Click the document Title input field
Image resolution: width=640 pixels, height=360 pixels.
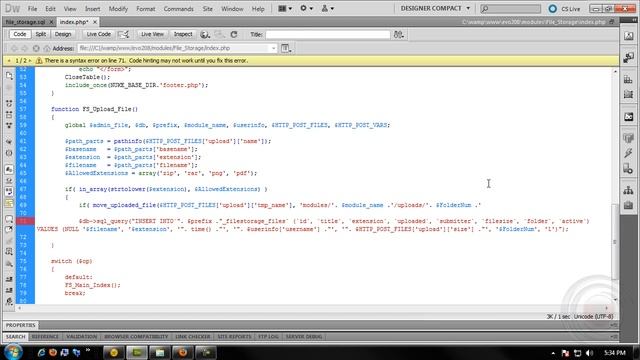[328, 35]
